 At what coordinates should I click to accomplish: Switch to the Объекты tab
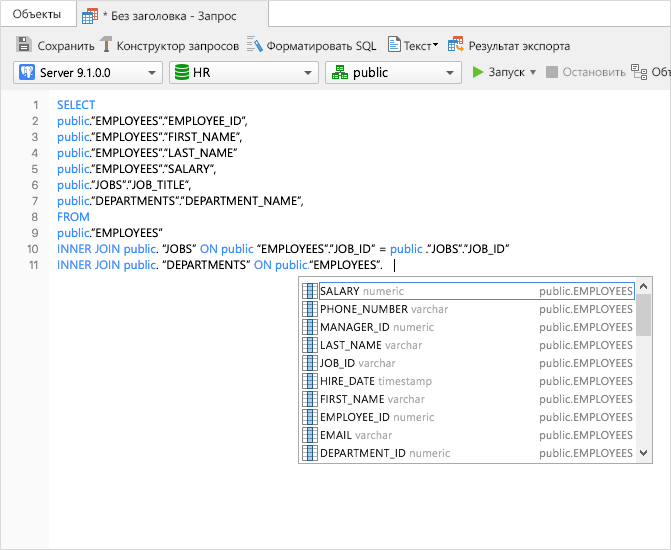click(36, 14)
